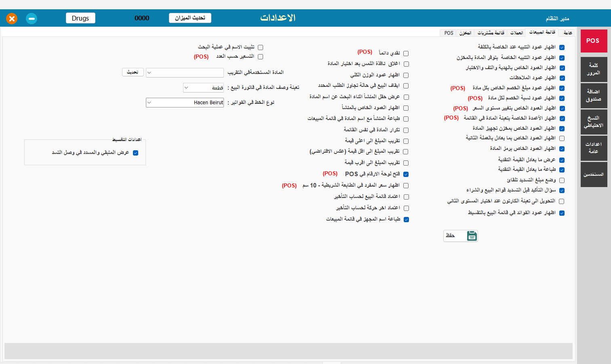This screenshot has width=611, height=364.
Task: Click the Drugs button in header
Action: 80,18
